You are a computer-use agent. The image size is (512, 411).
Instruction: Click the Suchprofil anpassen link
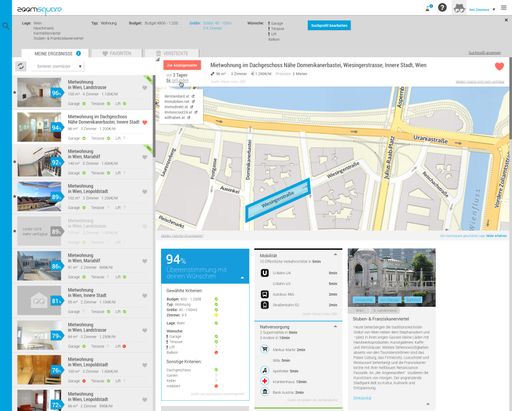pos(484,53)
